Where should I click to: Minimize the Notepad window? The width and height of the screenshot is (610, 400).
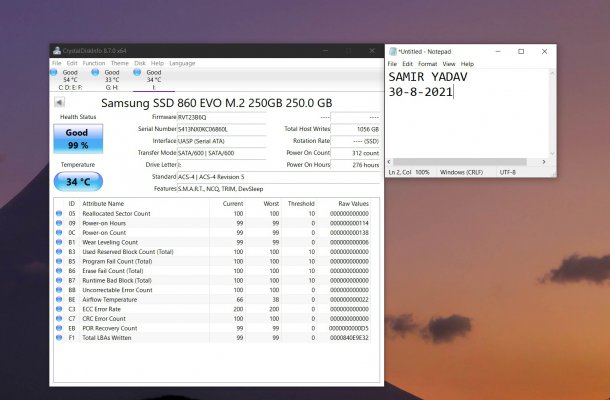tap(498, 51)
